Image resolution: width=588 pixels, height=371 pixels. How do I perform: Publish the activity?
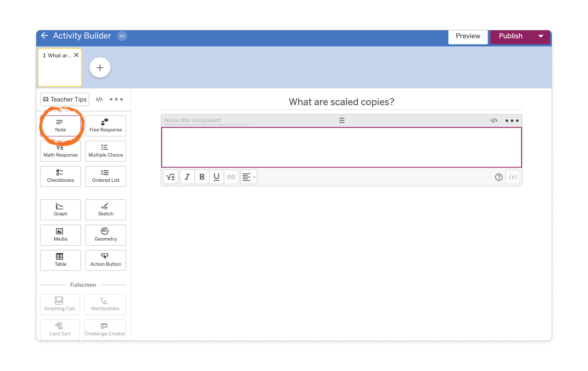(510, 36)
